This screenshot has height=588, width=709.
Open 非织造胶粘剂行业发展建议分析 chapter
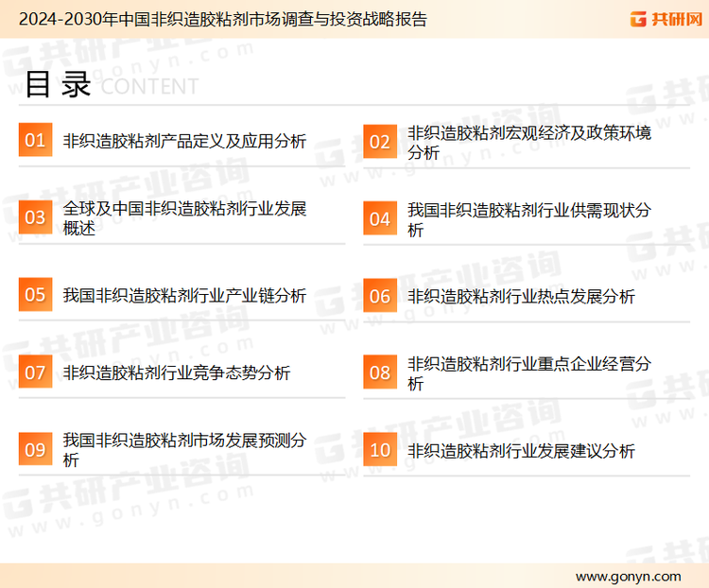coord(521,451)
